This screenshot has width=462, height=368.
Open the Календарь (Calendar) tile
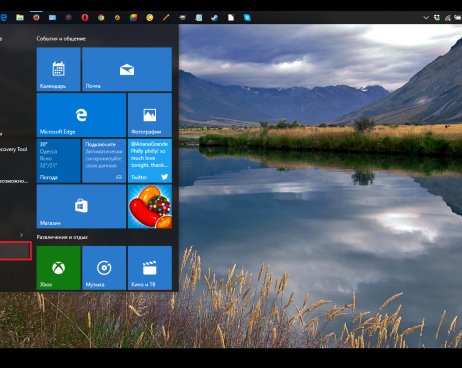click(59, 69)
